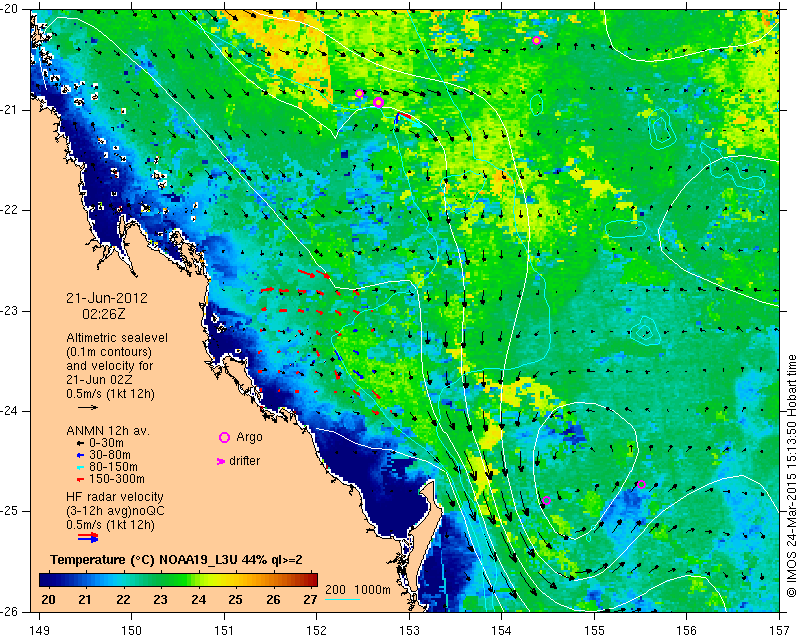Screen dimensions: 800x640
Task: Click the larger Argo marker near 152.7E, 20.9S
Action: click(x=378, y=103)
